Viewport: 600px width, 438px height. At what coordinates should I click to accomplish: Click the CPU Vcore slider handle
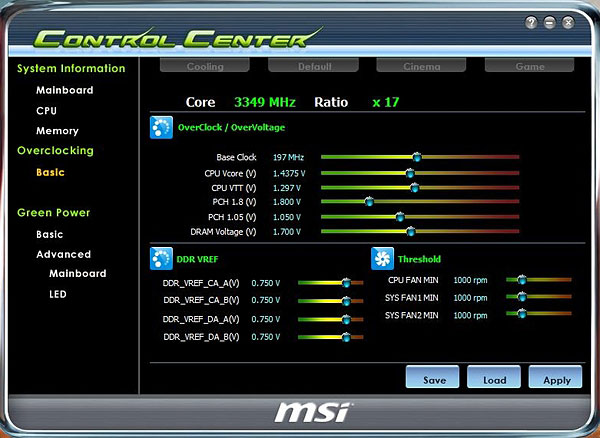tap(410, 173)
